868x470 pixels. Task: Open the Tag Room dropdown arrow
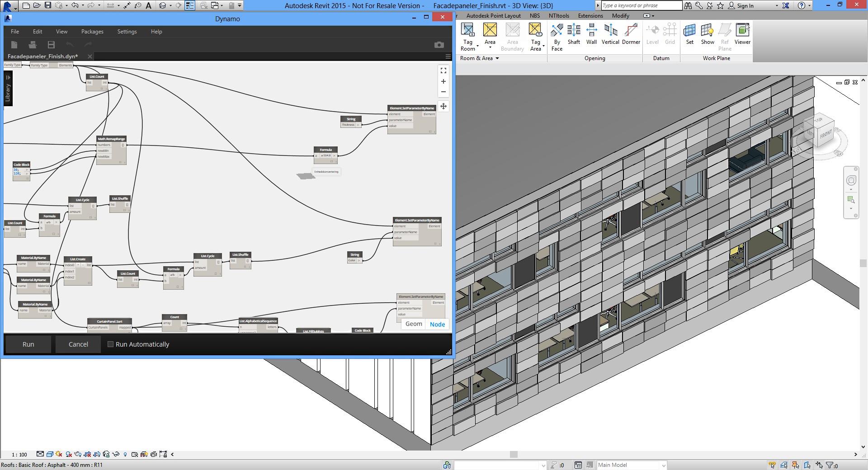pos(477,46)
